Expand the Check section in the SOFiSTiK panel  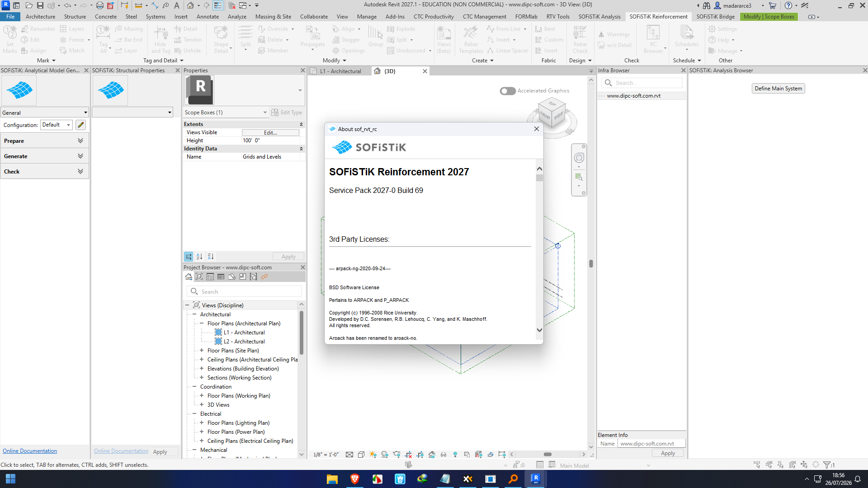44,172
